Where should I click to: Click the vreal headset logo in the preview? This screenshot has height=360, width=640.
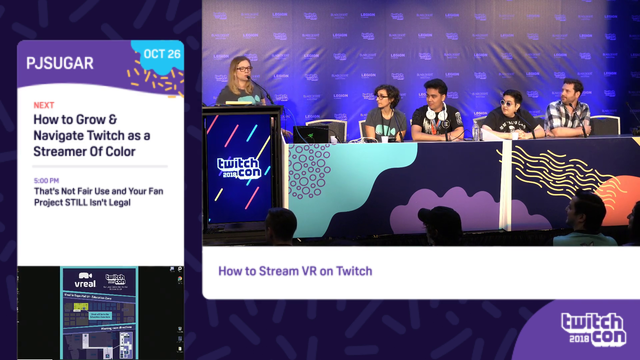tap(85, 280)
